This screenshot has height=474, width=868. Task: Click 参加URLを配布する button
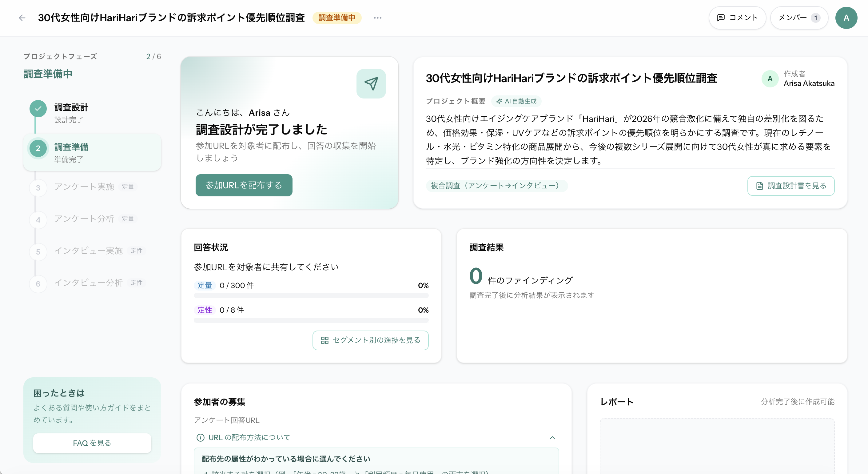point(244,185)
